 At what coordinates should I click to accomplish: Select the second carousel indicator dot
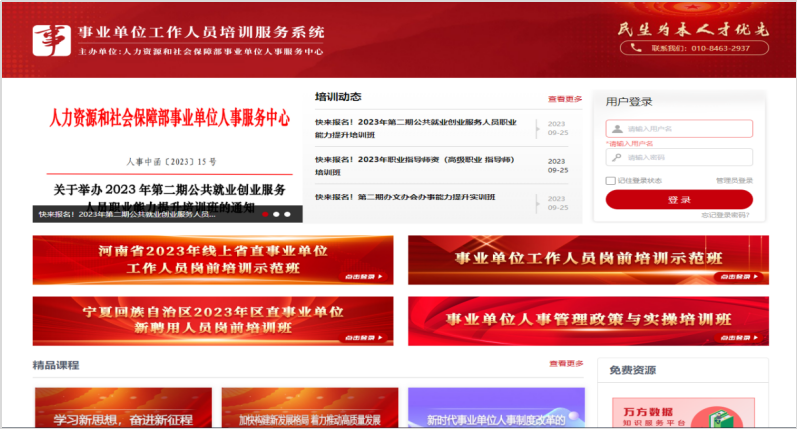[x=276, y=214]
